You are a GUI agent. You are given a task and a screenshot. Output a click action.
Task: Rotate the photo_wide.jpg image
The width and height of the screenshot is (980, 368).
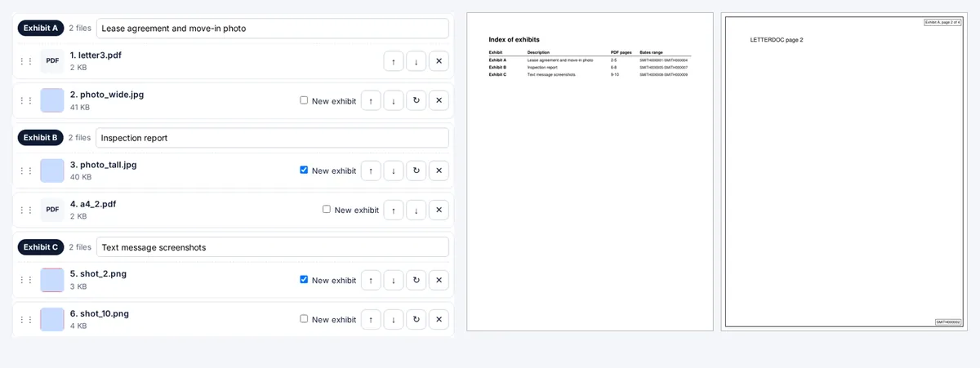pos(416,101)
